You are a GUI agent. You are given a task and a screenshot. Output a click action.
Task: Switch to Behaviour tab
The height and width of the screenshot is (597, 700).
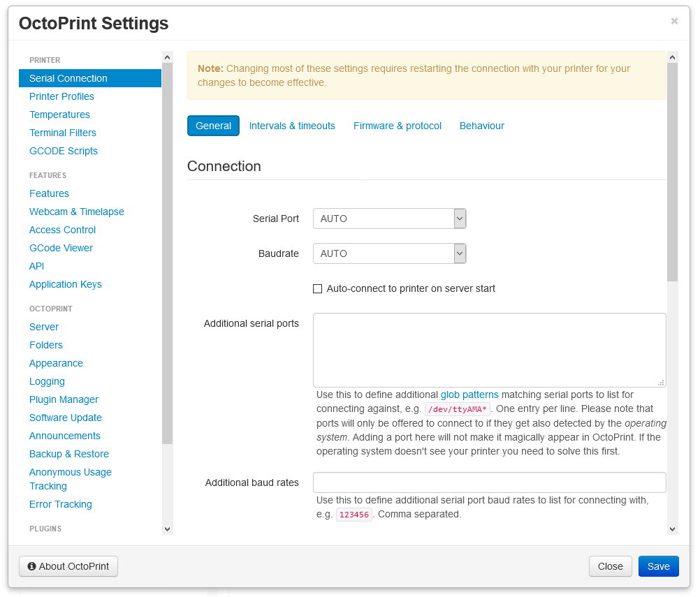coord(482,126)
